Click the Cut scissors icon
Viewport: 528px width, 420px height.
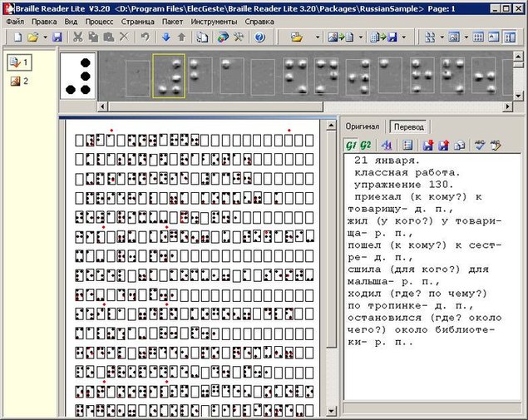tap(77, 37)
